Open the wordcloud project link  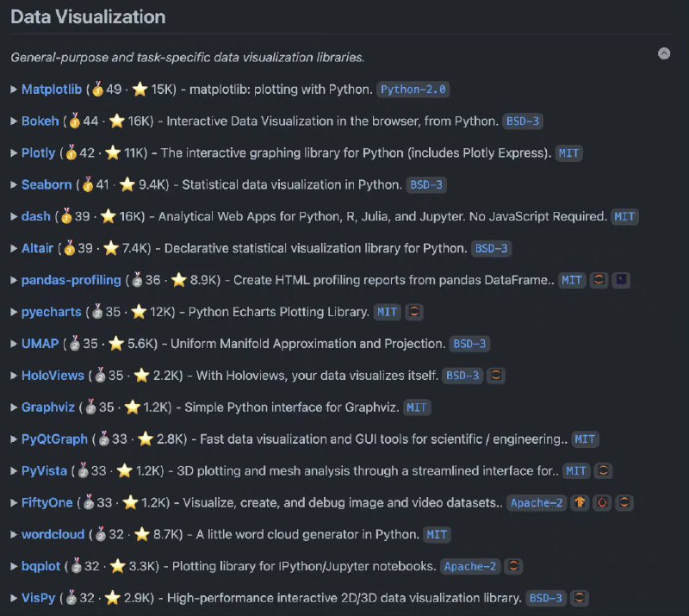[x=53, y=534]
